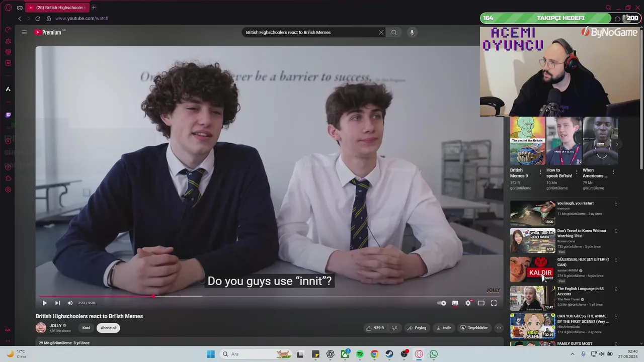The height and width of the screenshot is (362, 644).
Task: Enter fullscreen on the video
Action: tap(494, 303)
